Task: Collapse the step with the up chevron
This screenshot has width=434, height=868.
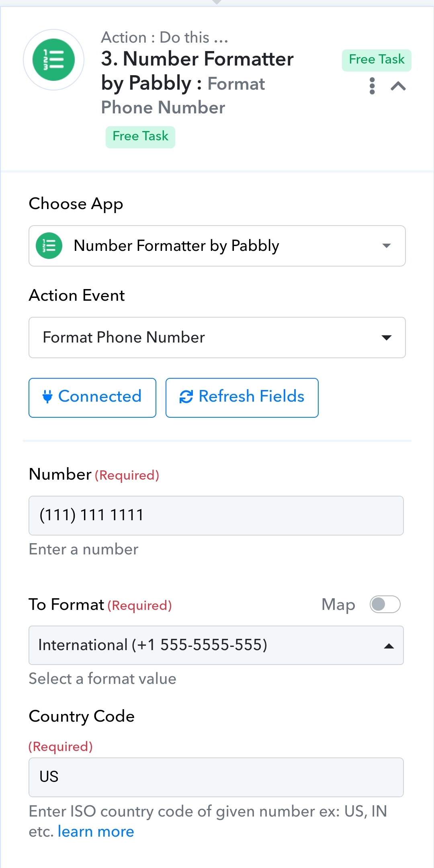Action: coord(398,86)
